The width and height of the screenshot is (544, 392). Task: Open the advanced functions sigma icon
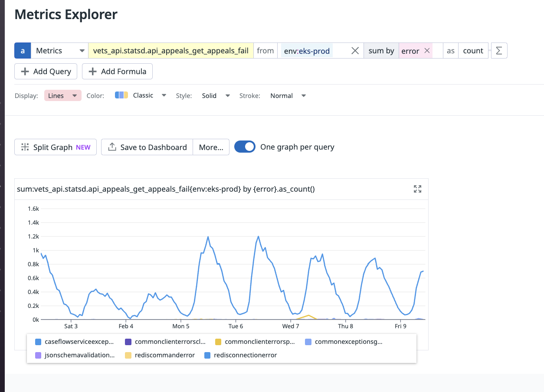click(x=499, y=50)
